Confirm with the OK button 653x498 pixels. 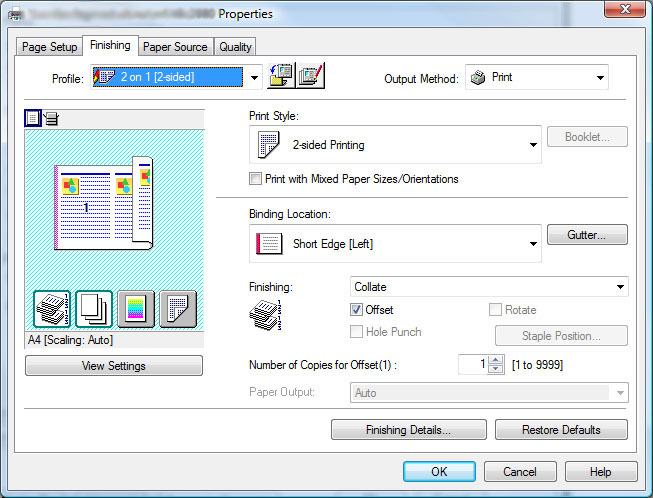click(x=439, y=471)
